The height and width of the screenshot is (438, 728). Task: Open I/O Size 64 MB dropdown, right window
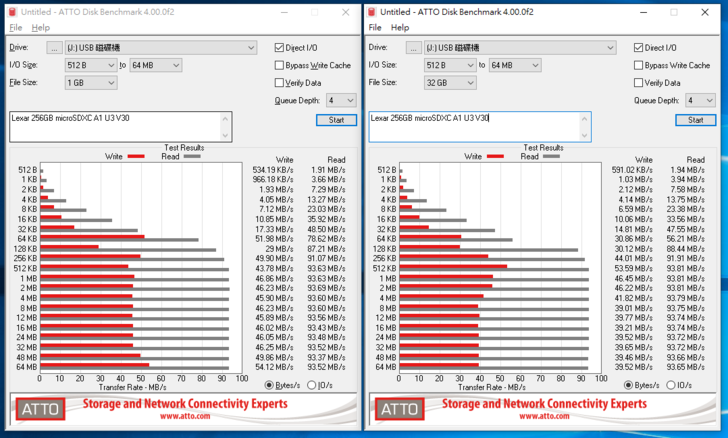pyautogui.click(x=515, y=65)
